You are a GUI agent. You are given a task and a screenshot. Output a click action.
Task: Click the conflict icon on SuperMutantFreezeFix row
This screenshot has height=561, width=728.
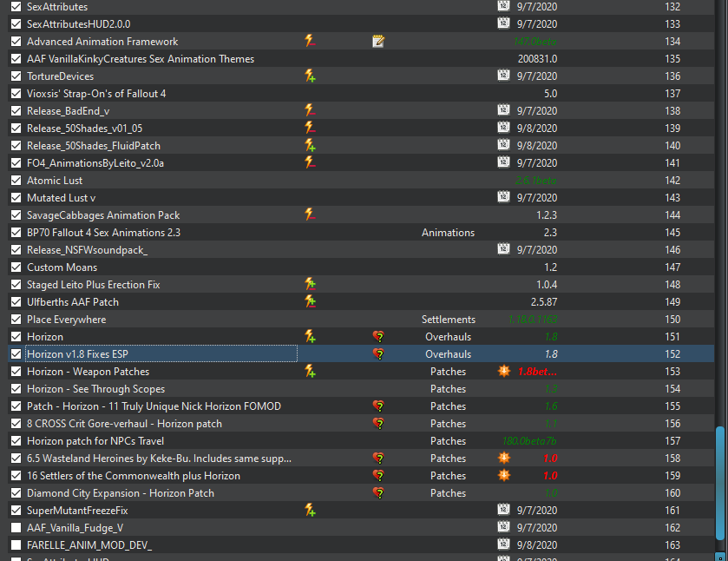(310, 511)
